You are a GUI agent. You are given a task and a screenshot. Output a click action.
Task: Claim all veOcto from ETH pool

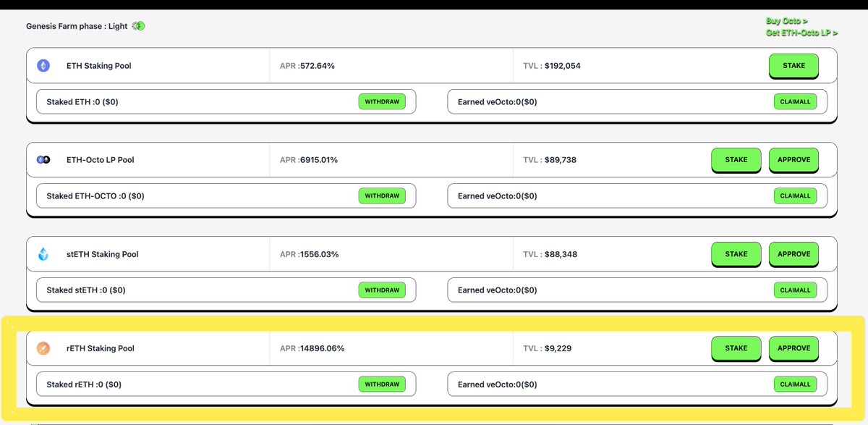[x=795, y=102]
